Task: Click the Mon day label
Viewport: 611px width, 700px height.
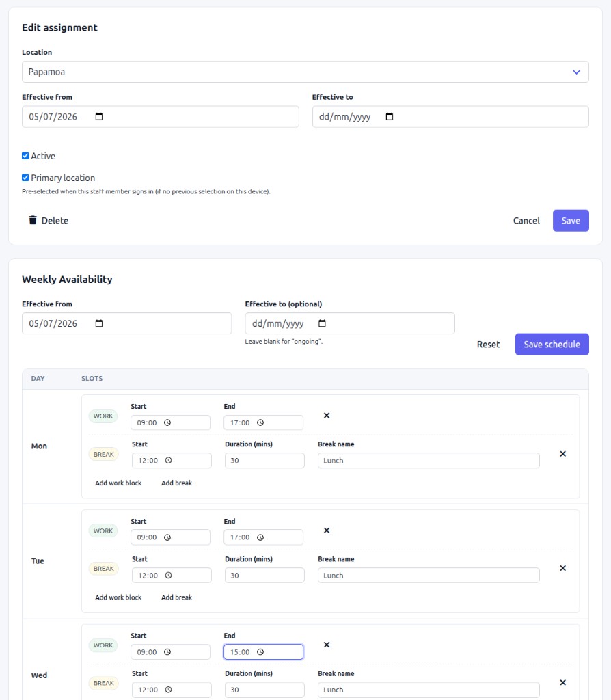Action: tap(39, 446)
